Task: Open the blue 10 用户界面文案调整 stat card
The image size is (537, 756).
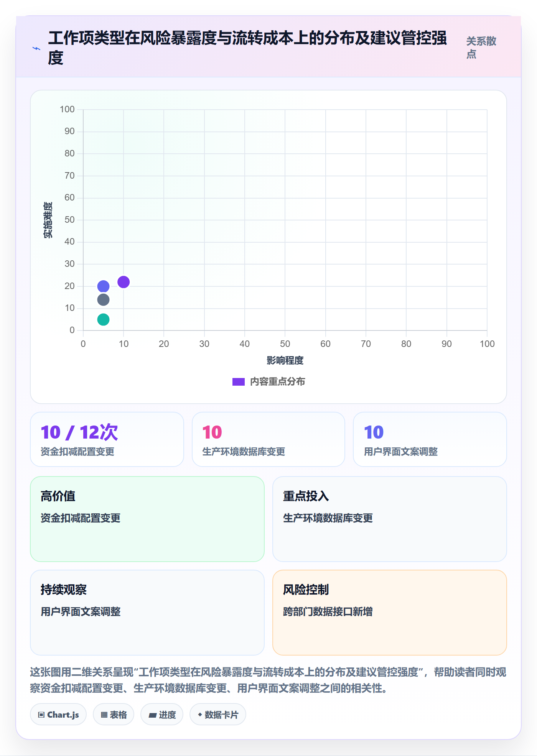Action: click(x=430, y=439)
